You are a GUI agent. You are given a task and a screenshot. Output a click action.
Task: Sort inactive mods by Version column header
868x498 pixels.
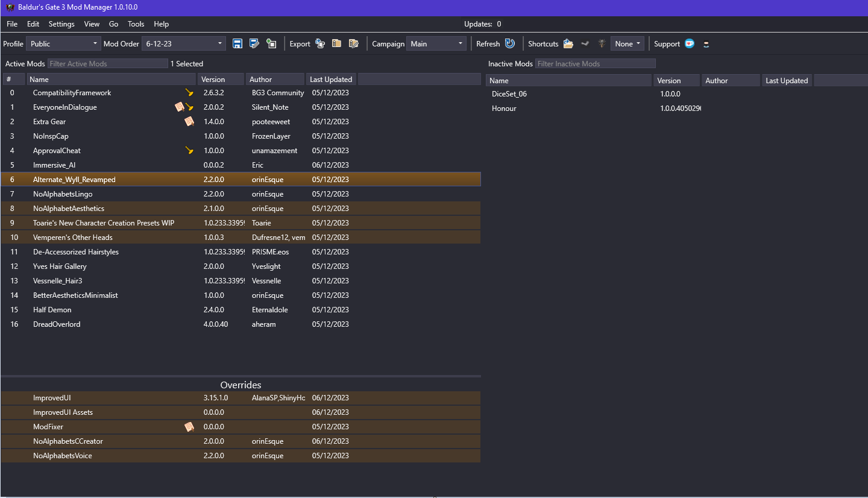pyautogui.click(x=676, y=81)
